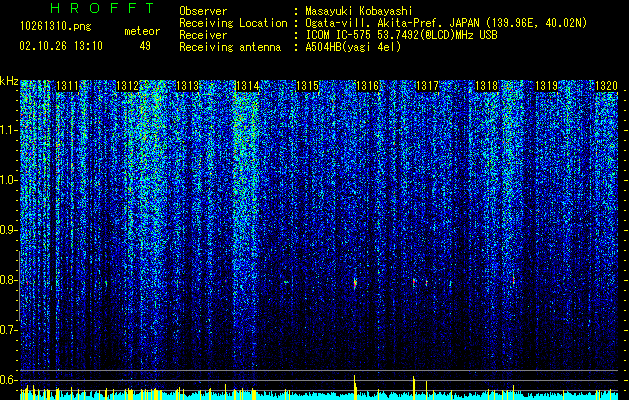Viewport: 629px width, 400px height.
Task: Click the 1319 time marker
Action: tap(547, 86)
